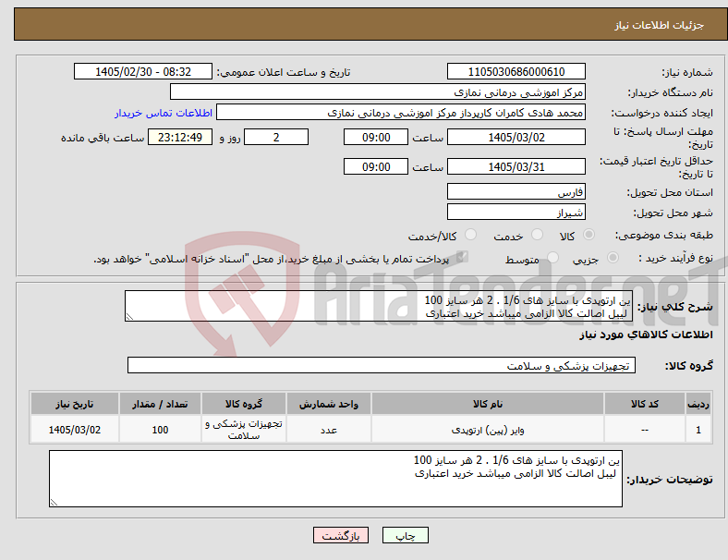This screenshot has width=728, height=560.
Task: Click the table date cell 1405/03/02
Action: tap(75, 430)
